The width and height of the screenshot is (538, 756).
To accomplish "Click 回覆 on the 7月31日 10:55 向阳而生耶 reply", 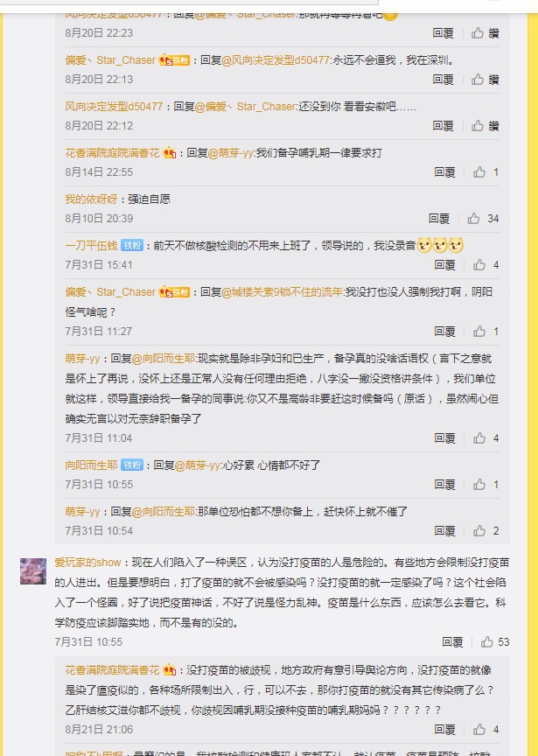I will pyautogui.click(x=444, y=485).
